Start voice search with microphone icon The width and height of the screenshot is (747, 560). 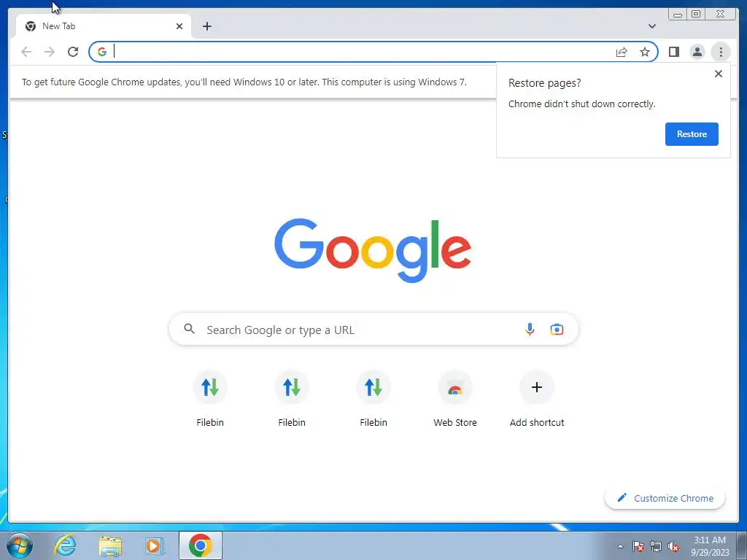(530, 329)
